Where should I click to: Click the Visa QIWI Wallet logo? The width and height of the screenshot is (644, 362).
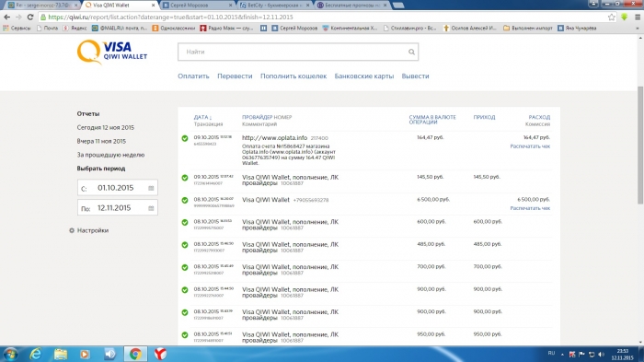click(111, 52)
